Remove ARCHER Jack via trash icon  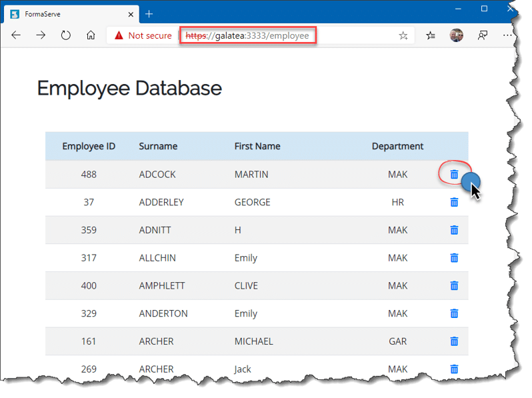click(454, 369)
